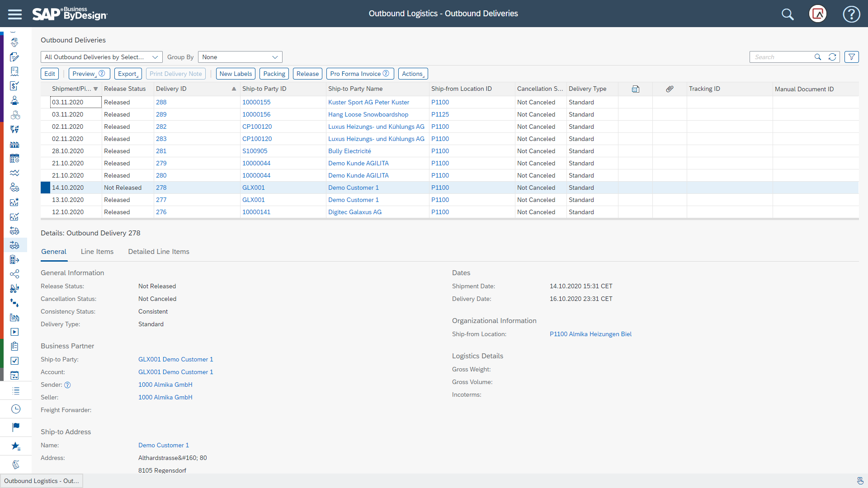Click the notes column header icon
868x488 pixels.
point(635,89)
